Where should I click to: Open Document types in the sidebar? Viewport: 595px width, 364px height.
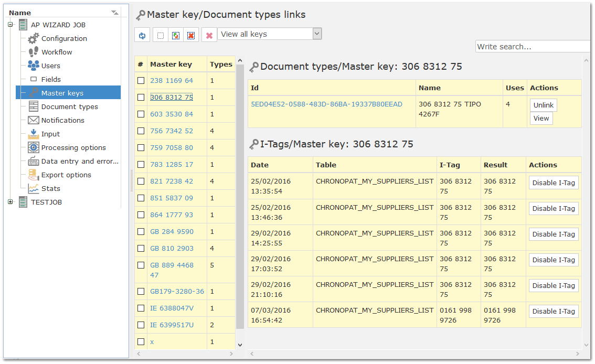pyautogui.click(x=69, y=106)
